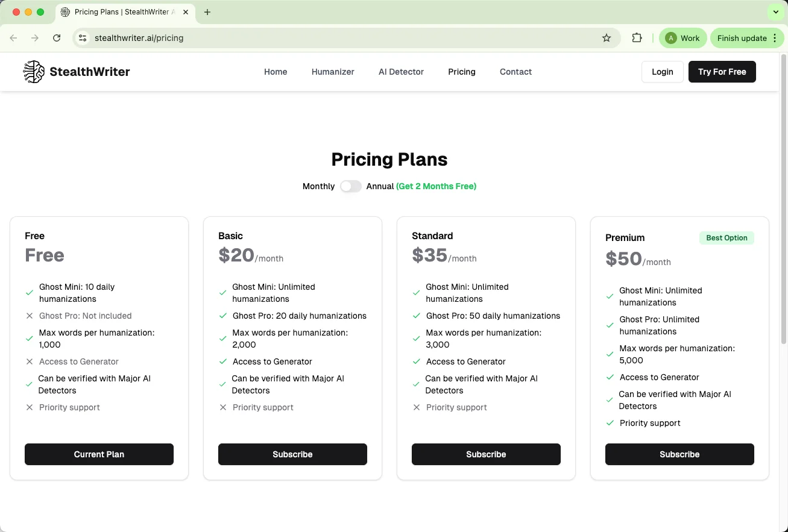This screenshot has width=788, height=532.
Task: Click the StealthWriter brain logo icon
Action: click(34, 72)
